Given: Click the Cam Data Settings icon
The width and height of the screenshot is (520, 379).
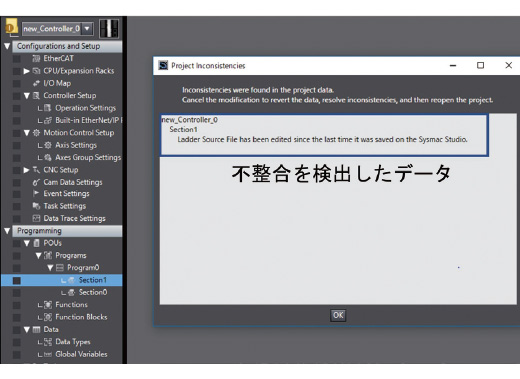Looking at the screenshot, I should 36,182.
